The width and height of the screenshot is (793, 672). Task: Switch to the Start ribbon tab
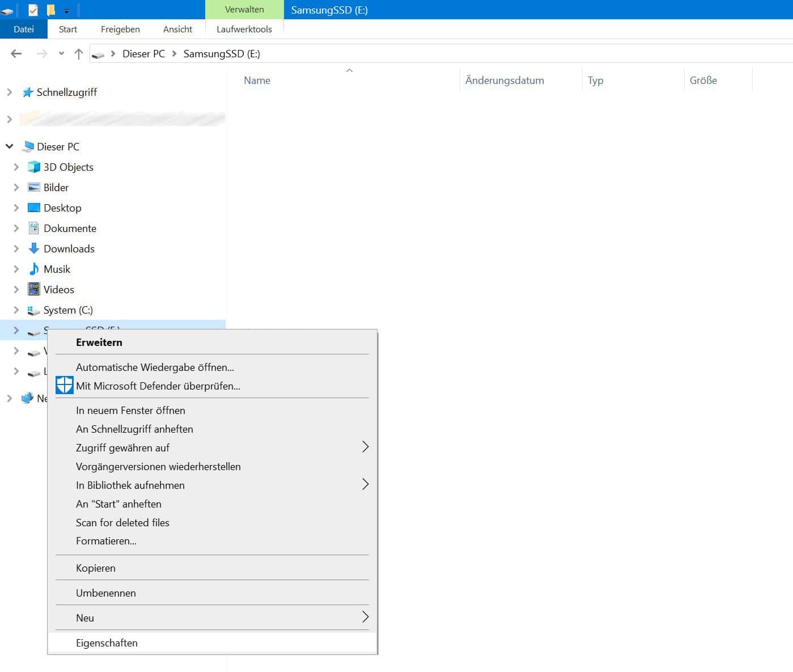click(x=68, y=29)
